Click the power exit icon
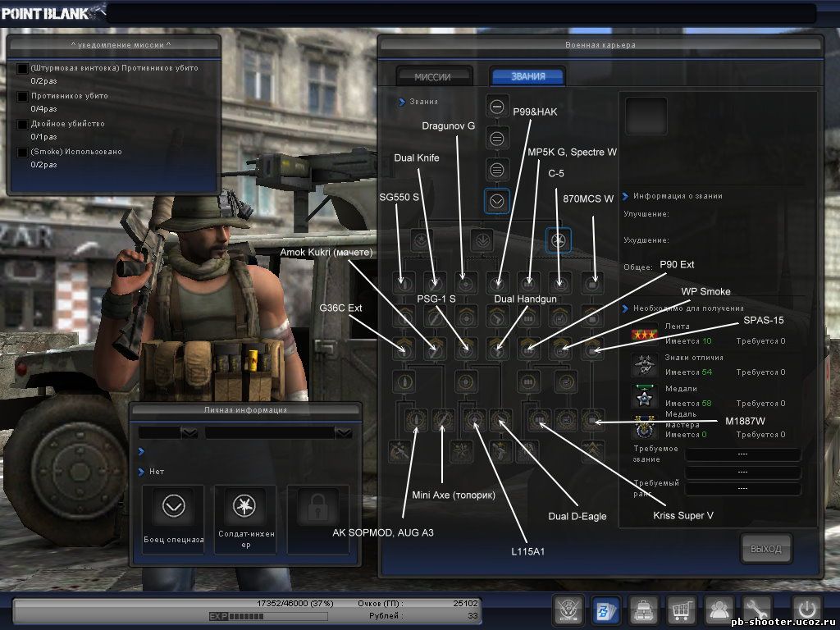The image size is (840, 630). 806,609
